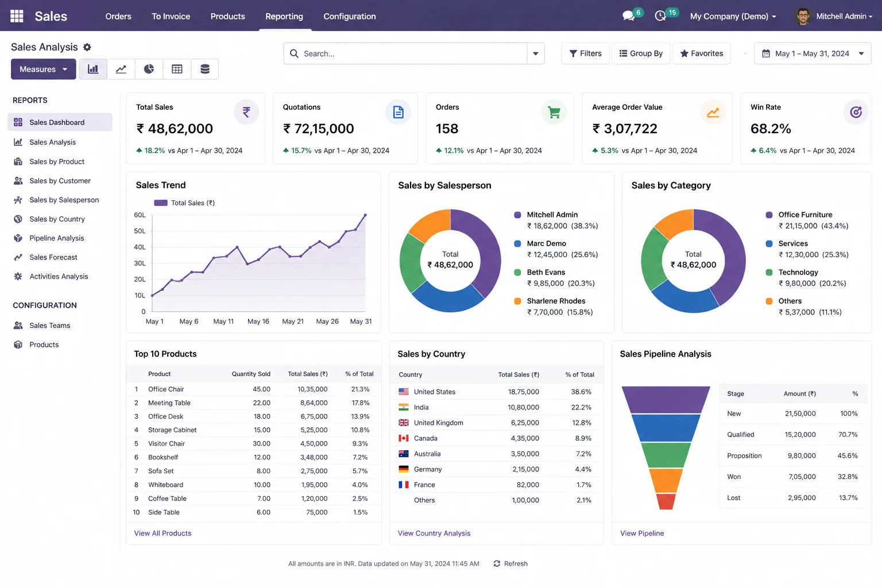882x588 pixels.
Task: Click the red Lost stage funnel segment
Action: coord(666,501)
